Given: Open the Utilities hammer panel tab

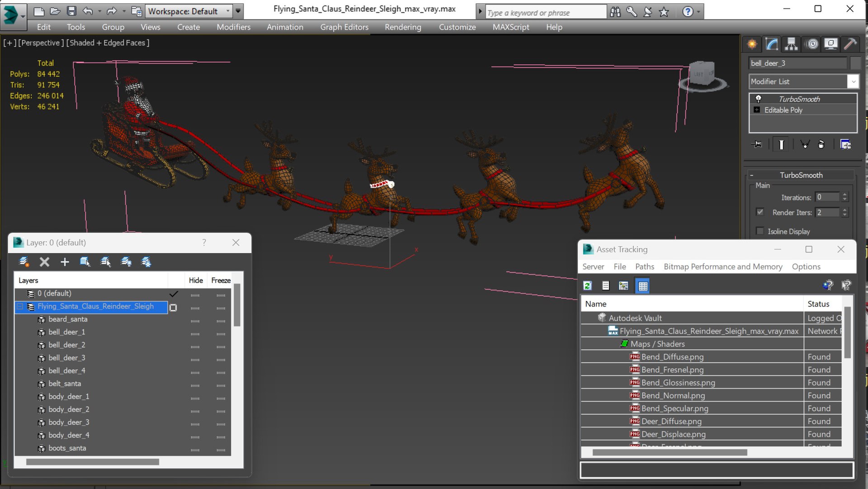Looking at the screenshot, I should pos(850,44).
